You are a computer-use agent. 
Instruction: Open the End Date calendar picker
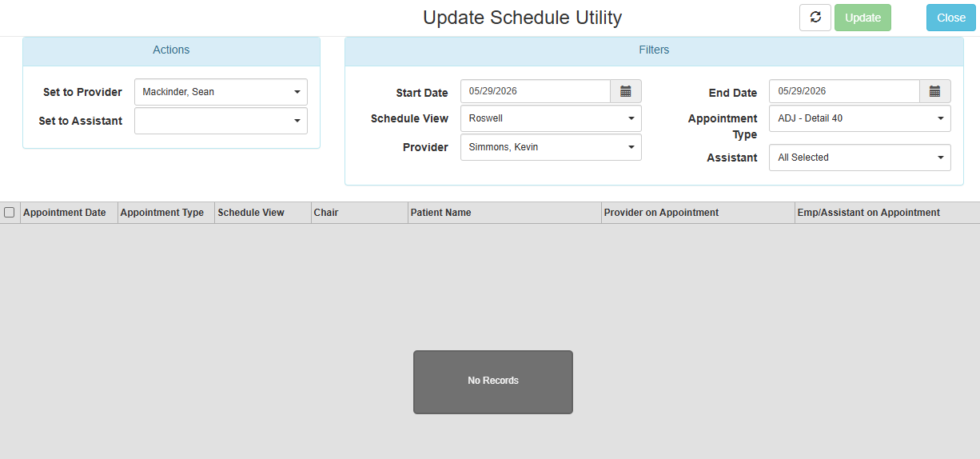[934, 91]
